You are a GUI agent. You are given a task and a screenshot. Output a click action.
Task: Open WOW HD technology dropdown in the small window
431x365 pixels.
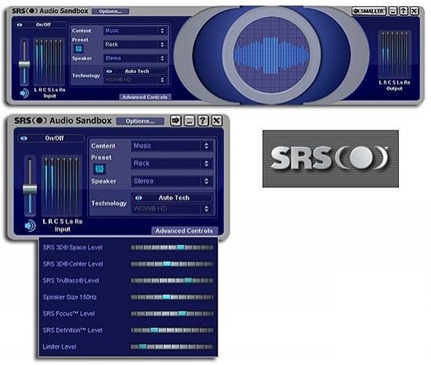pos(172,209)
